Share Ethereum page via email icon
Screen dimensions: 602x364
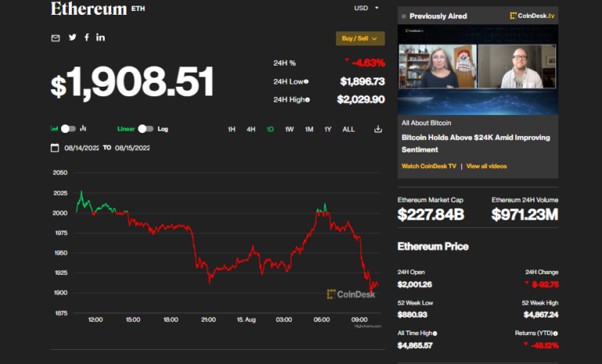(x=56, y=37)
